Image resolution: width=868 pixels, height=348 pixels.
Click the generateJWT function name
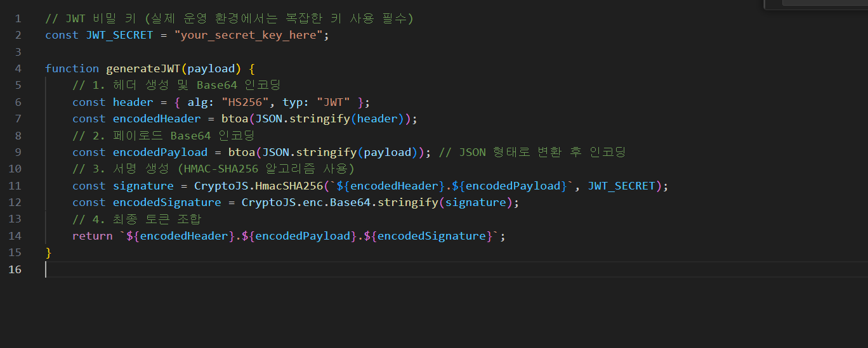pos(143,68)
